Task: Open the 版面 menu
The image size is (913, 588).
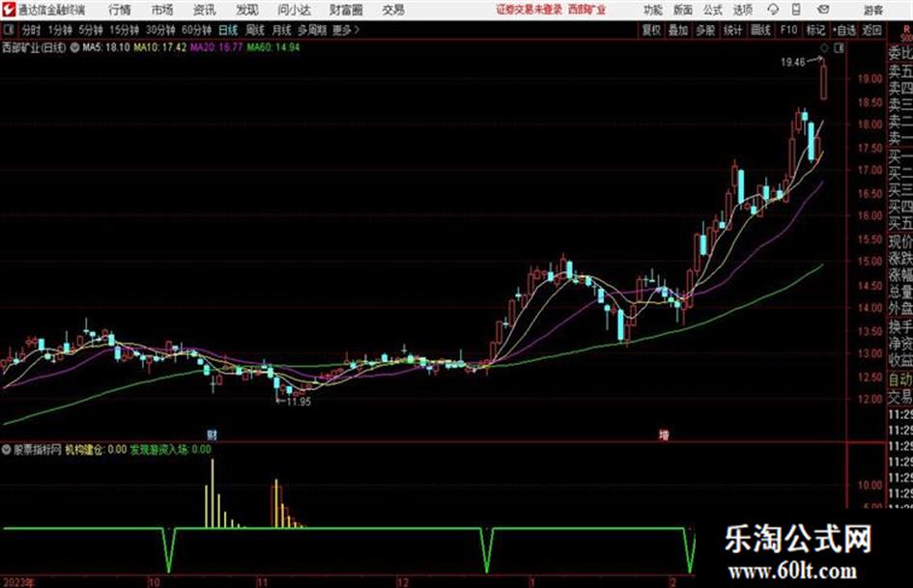Action: 682,10
